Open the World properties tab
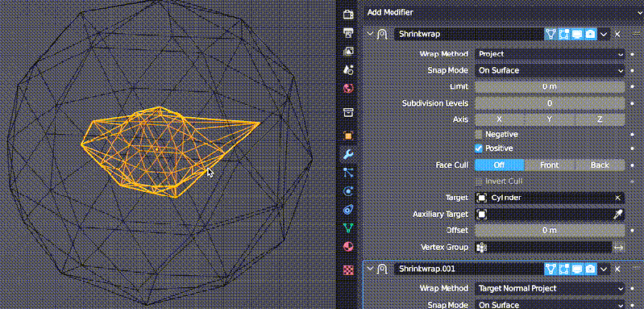The image size is (644, 309). [x=348, y=89]
